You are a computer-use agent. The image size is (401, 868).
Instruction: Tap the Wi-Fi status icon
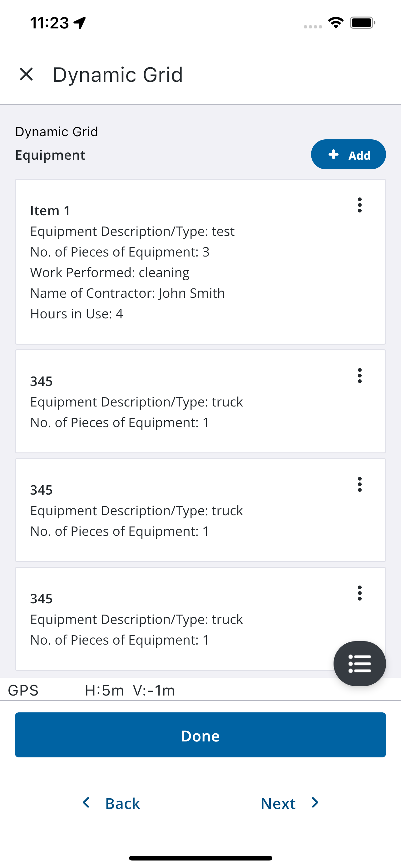(x=336, y=23)
